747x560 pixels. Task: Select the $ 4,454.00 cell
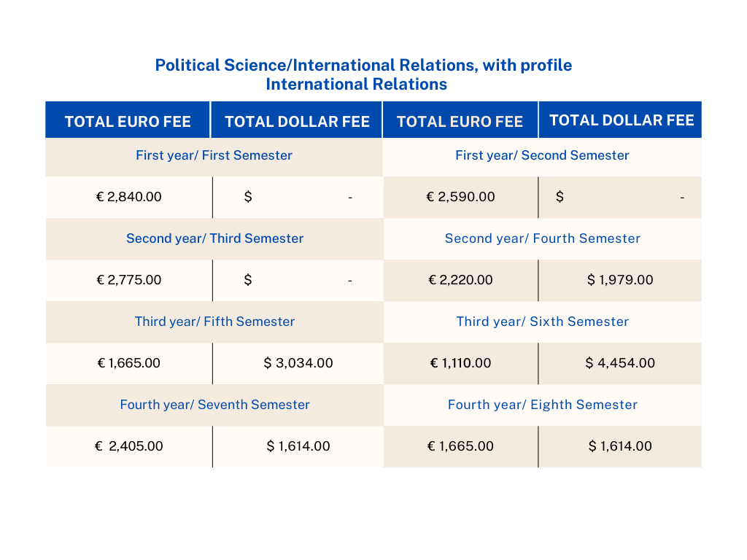pyautogui.click(x=620, y=363)
